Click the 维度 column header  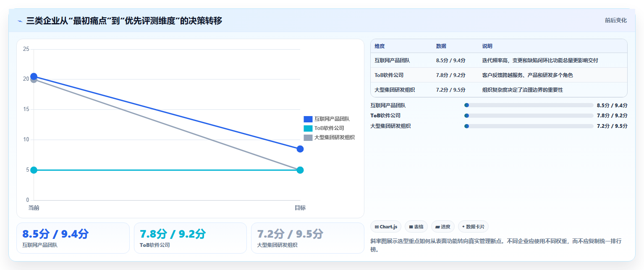tap(380, 46)
